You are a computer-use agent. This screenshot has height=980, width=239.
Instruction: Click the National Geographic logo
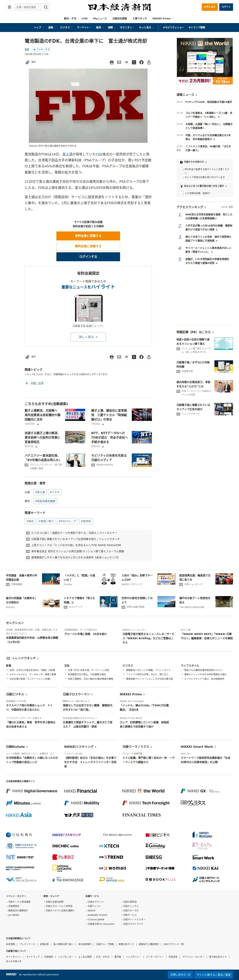(x=62, y=868)
